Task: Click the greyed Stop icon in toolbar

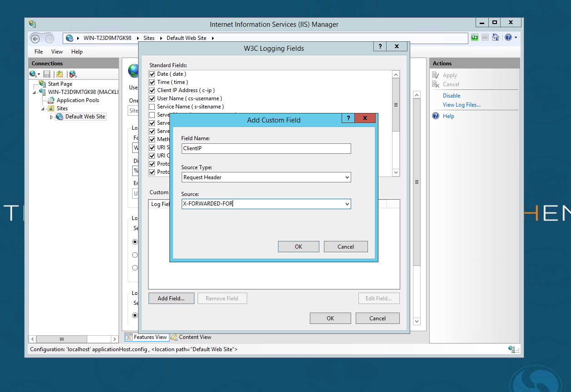Action: (485, 38)
